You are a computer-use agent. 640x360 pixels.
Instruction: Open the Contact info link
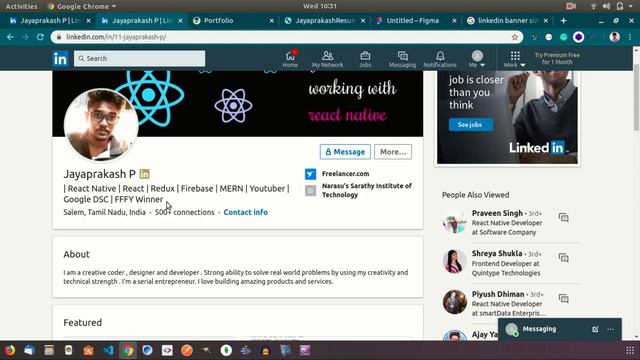tap(246, 212)
